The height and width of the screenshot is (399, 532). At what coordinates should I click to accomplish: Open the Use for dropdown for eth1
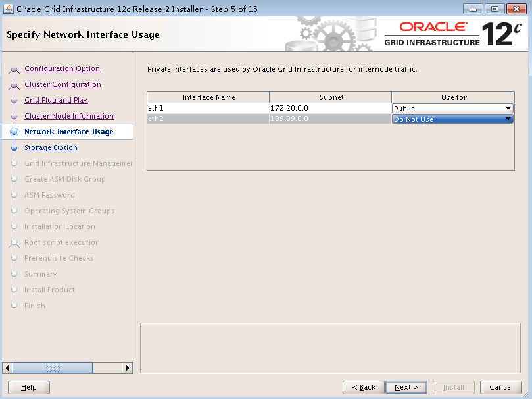[452, 109]
